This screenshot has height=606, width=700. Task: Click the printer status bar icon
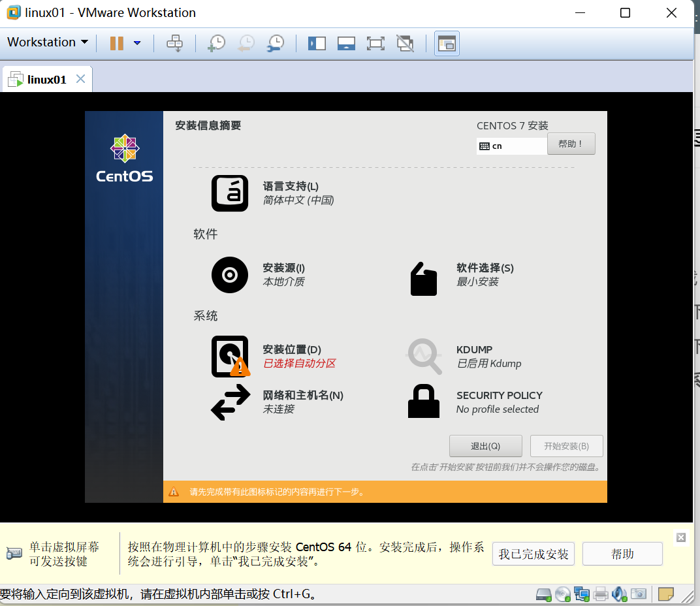pos(601,594)
